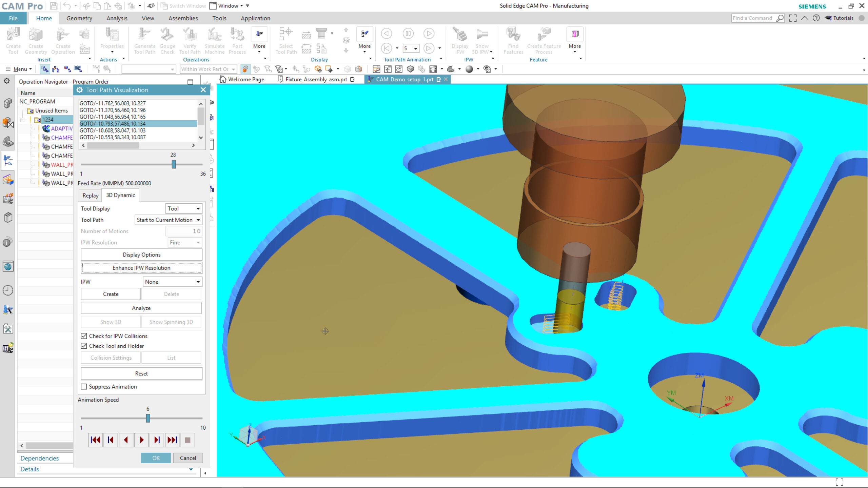Toggle Suppress Animation checkbox
This screenshot has height=488, width=868.
pos(84,387)
